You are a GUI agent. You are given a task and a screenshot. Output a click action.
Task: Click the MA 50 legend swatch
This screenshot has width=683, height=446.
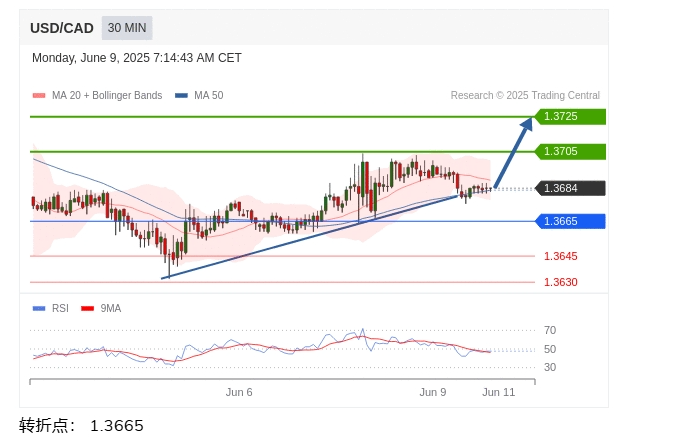tap(181, 95)
